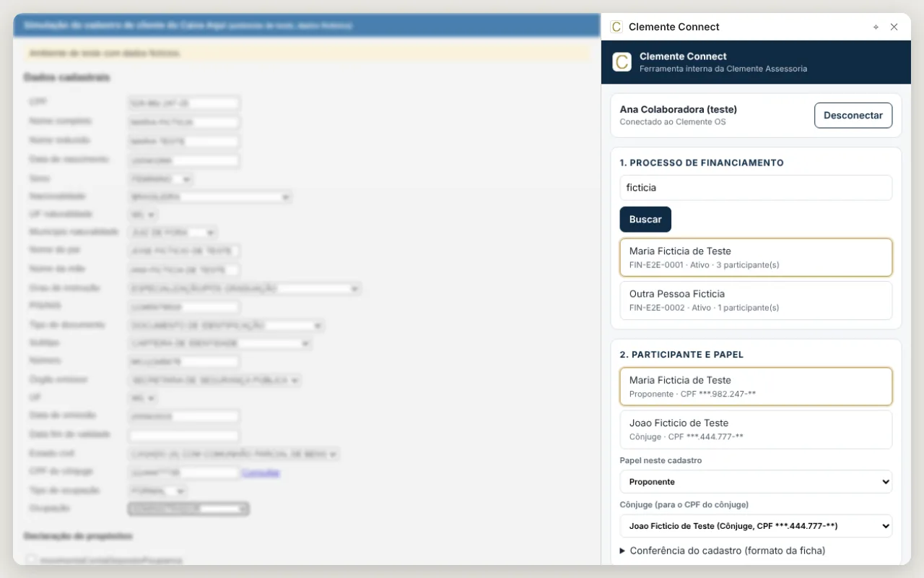This screenshot has height=578, width=924.
Task: Open the Estado civil dropdown
Action: pos(234,454)
